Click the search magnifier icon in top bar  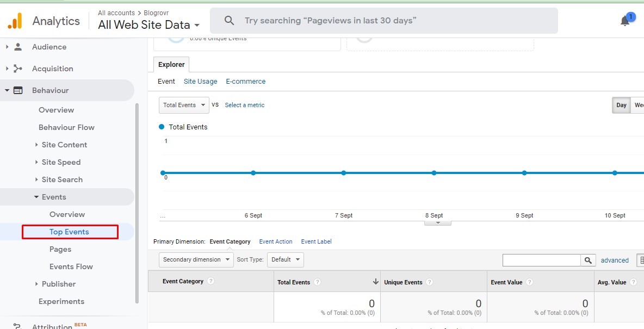[x=229, y=21]
